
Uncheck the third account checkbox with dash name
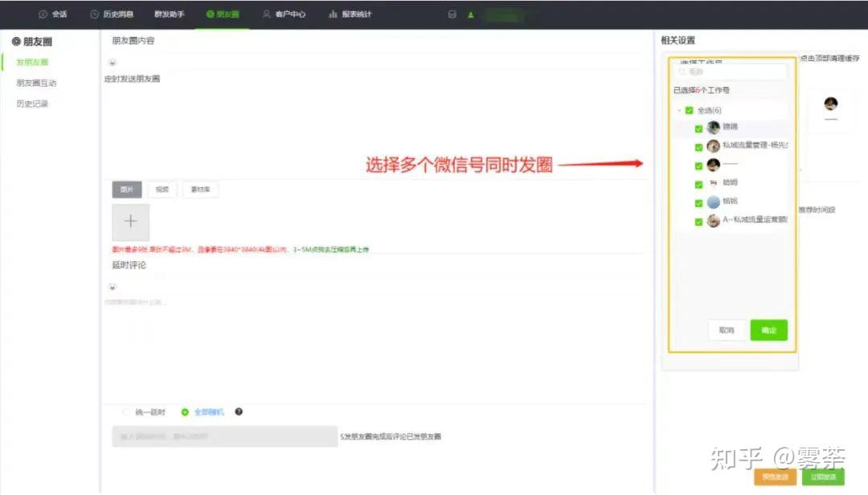pyautogui.click(x=698, y=166)
